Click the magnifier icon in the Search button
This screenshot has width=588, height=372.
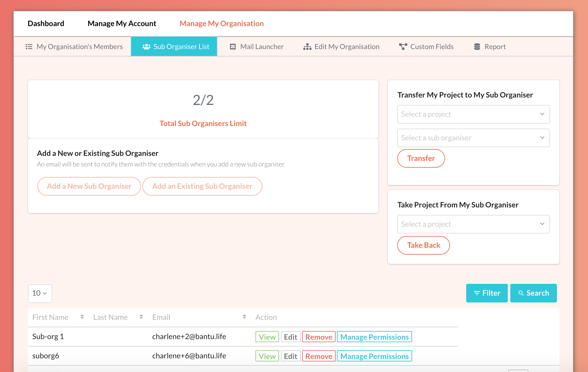click(x=521, y=293)
